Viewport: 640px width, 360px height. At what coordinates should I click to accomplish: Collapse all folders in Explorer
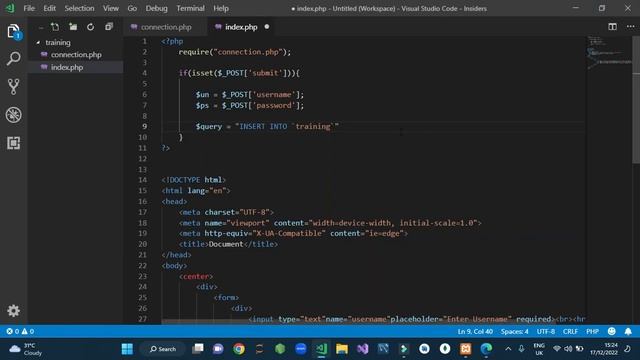(109, 27)
